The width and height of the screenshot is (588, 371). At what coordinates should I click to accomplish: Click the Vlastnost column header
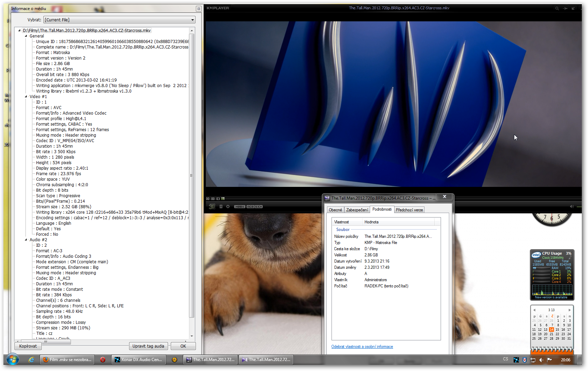tap(348, 222)
